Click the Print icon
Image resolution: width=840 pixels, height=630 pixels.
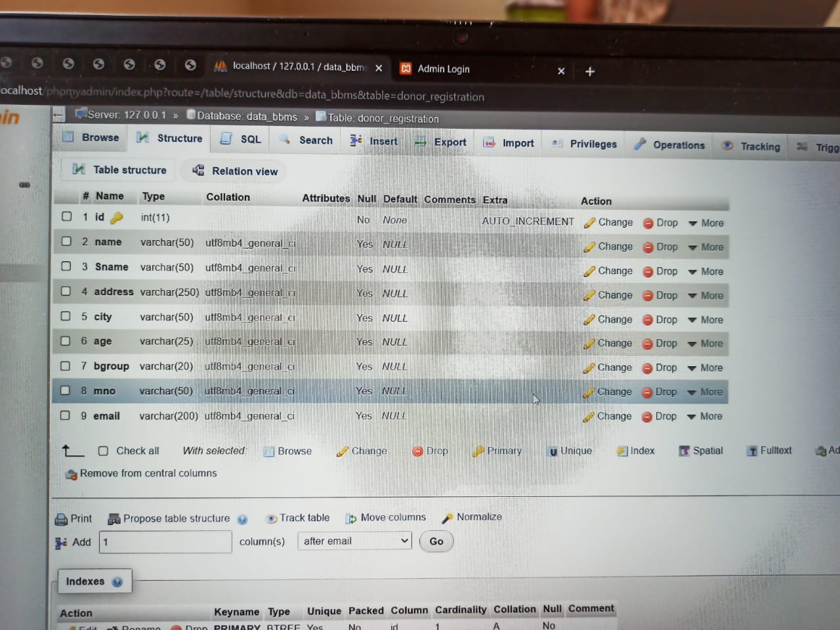click(x=61, y=519)
